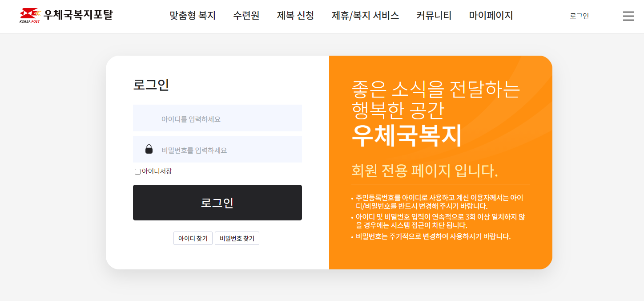
Task: Click the large 우체국복지 orange panel title
Action: (x=407, y=136)
